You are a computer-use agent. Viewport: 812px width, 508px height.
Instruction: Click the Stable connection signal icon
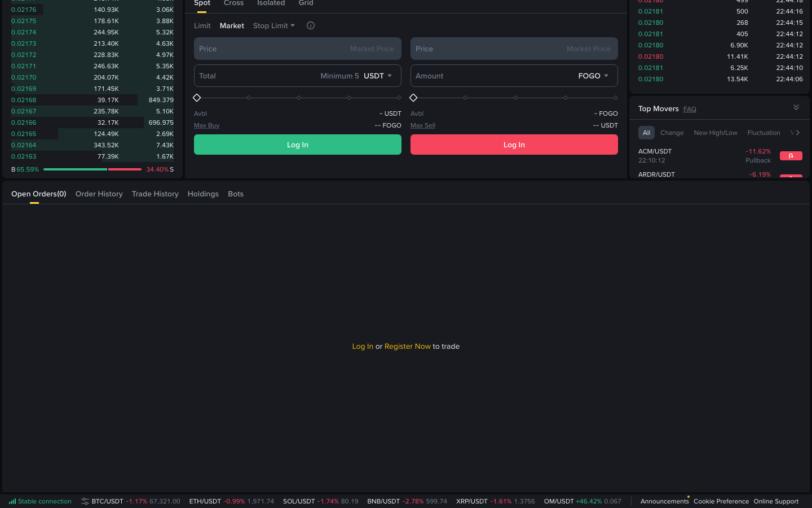click(12, 501)
